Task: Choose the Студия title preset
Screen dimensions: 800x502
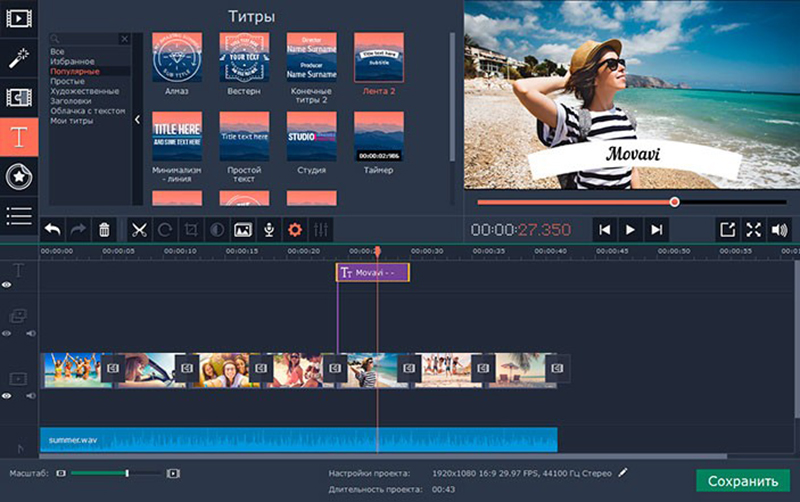Action: click(311, 137)
